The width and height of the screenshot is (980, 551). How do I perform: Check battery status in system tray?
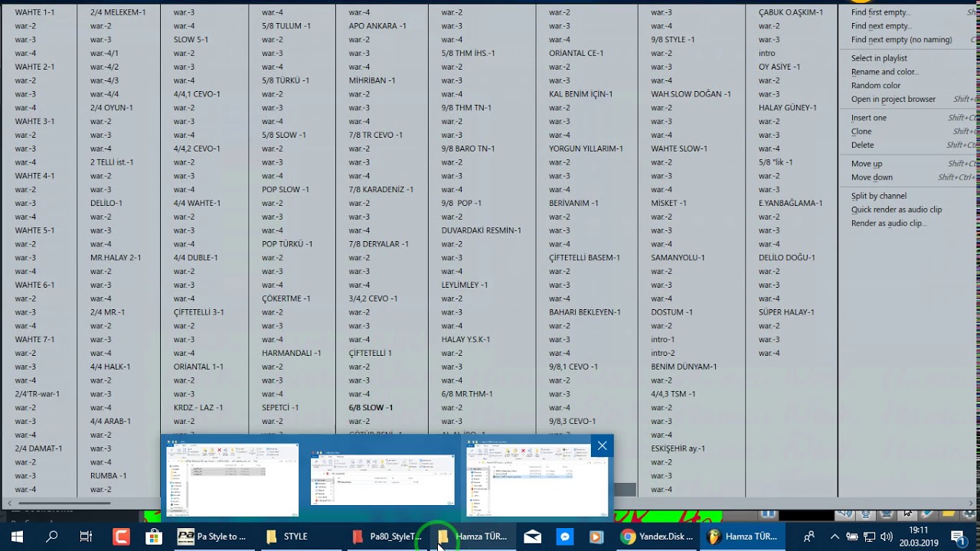[851, 536]
